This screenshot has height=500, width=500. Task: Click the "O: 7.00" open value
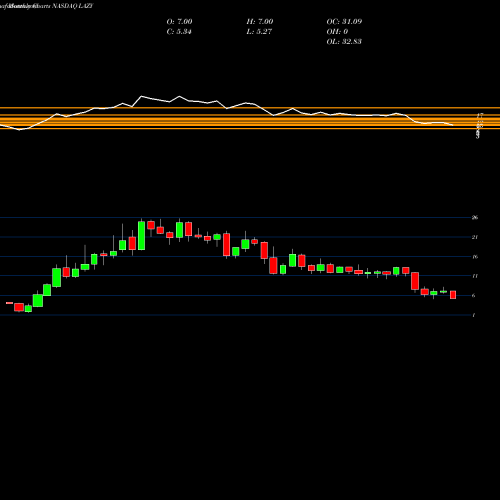point(179,22)
